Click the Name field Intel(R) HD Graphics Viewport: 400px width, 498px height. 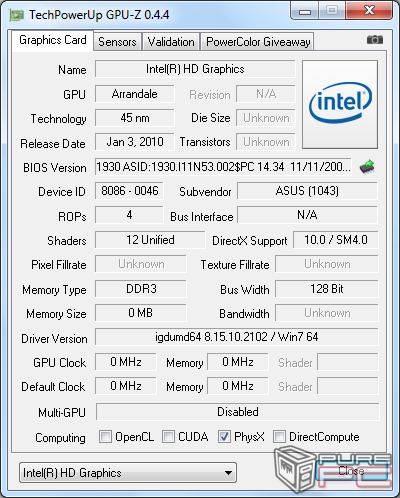195,69
